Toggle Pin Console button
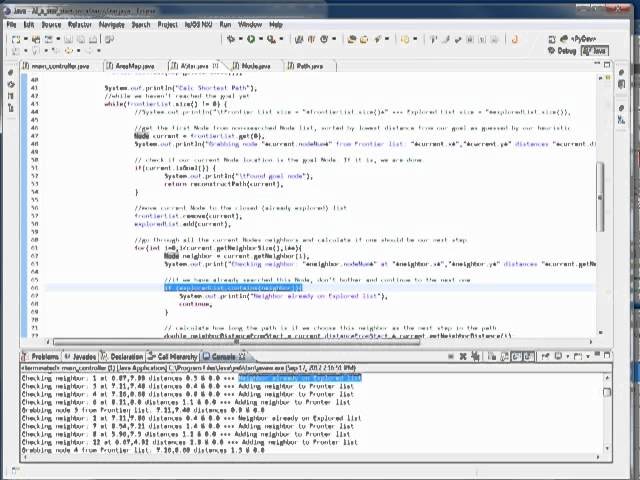 545,357
